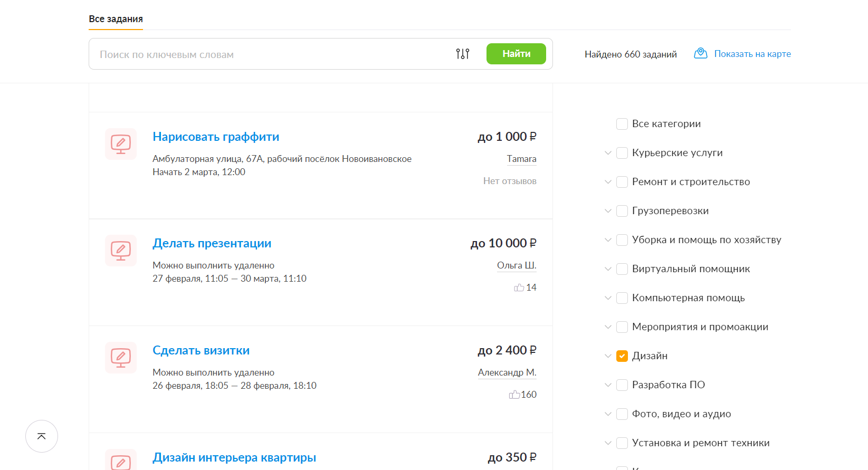868x470 pixels.
Task: Open the Показать на карте link
Action: point(752,54)
